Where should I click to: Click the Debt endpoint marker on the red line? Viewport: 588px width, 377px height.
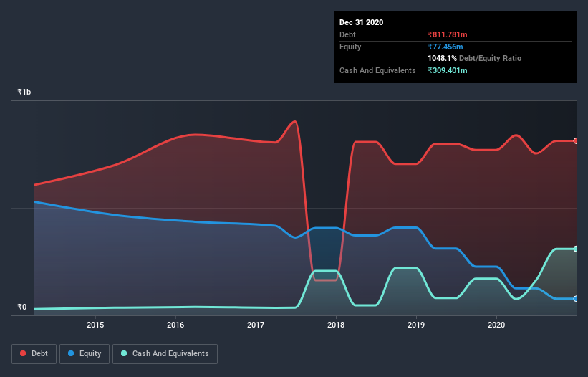coord(576,141)
